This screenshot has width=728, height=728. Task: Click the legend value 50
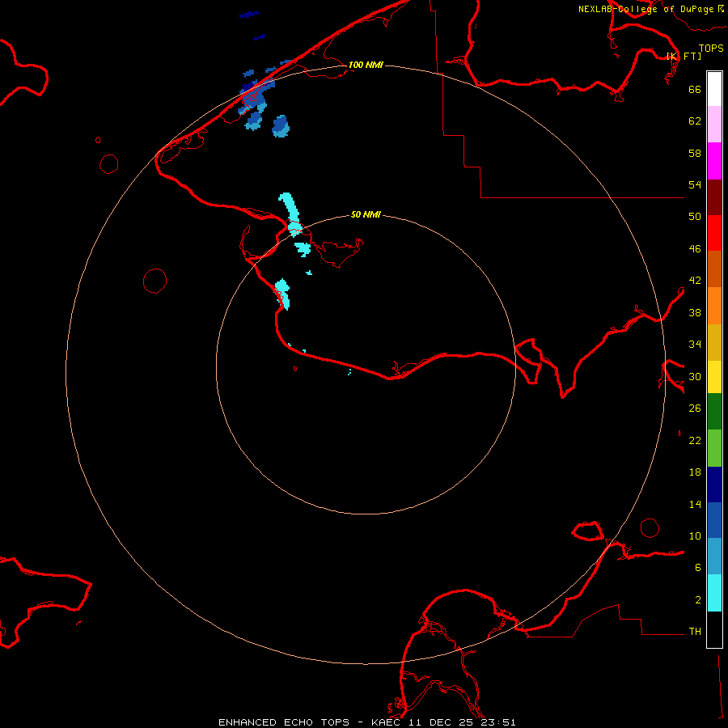pyautogui.click(x=695, y=217)
